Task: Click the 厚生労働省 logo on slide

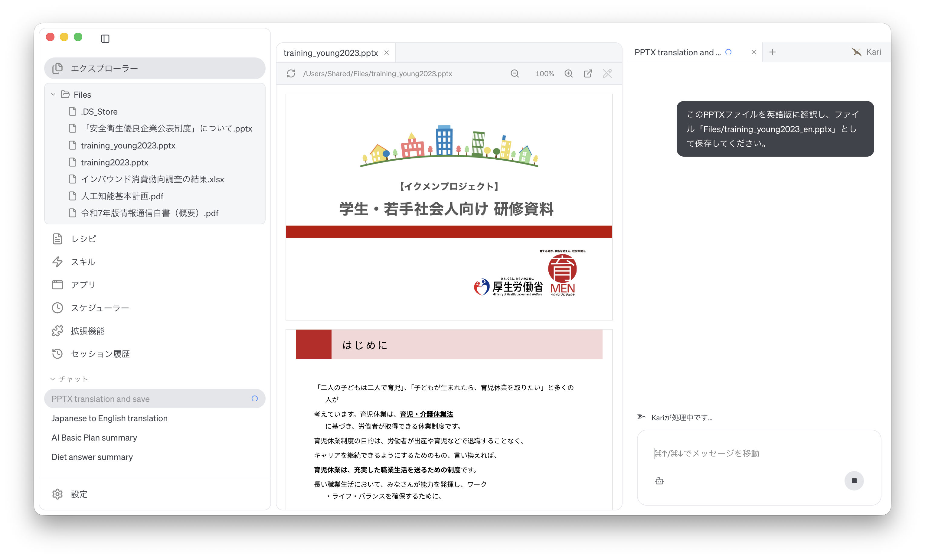Action: coord(508,287)
